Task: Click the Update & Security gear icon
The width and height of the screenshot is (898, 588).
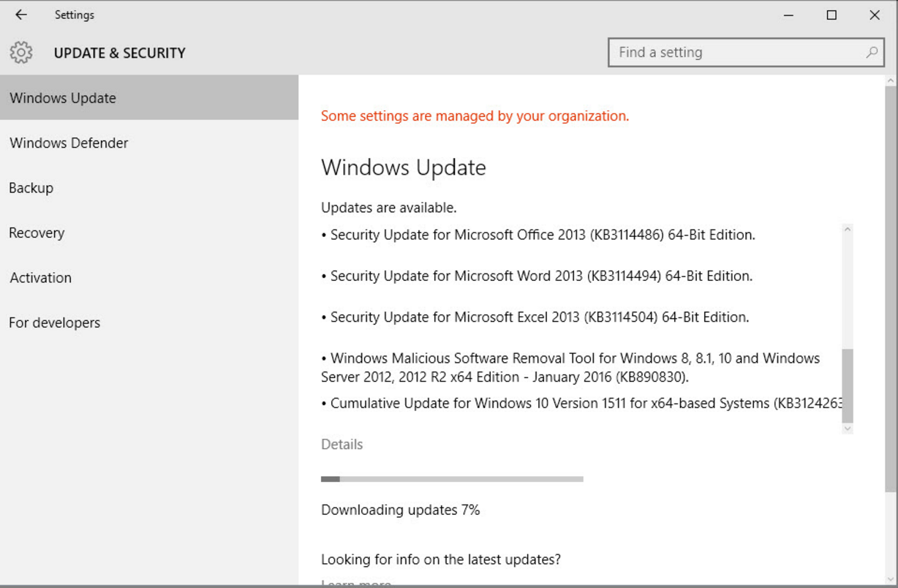Action: [21, 53]
